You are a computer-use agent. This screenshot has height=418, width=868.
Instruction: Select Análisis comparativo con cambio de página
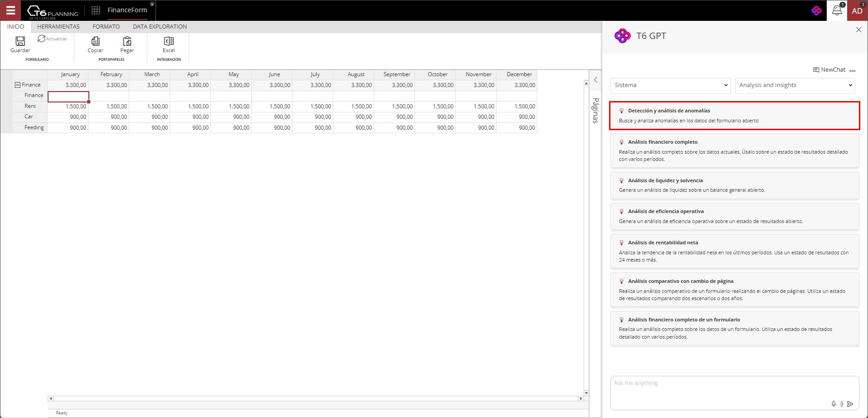click(735, 290)
